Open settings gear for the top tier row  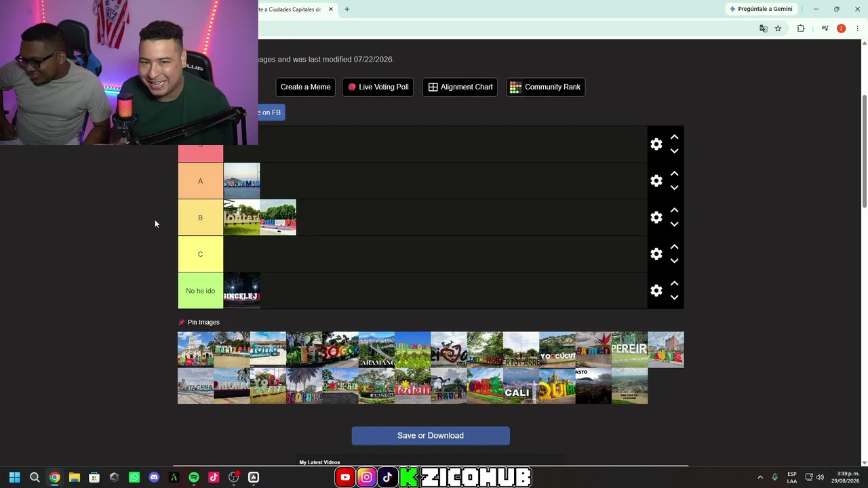(656, 144)
